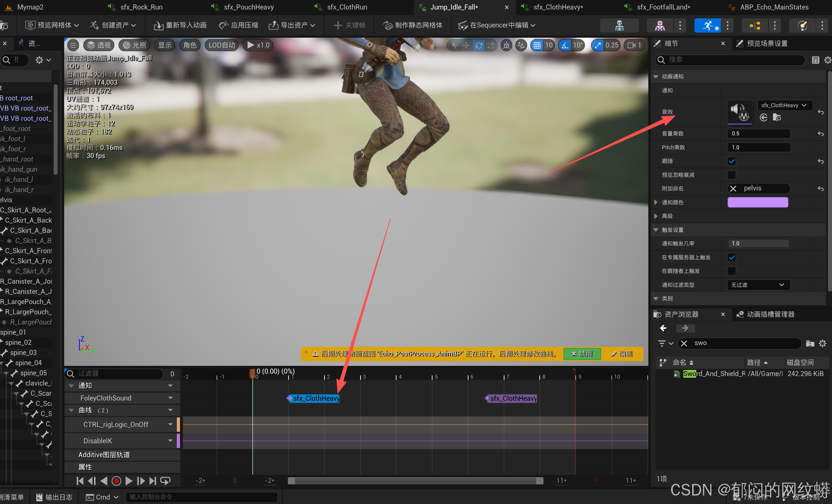This screenshot has width=832, height=504.
Task: Click the Skeleton editor mode icon
Action: pyautogui.click(x=619, y=25)
